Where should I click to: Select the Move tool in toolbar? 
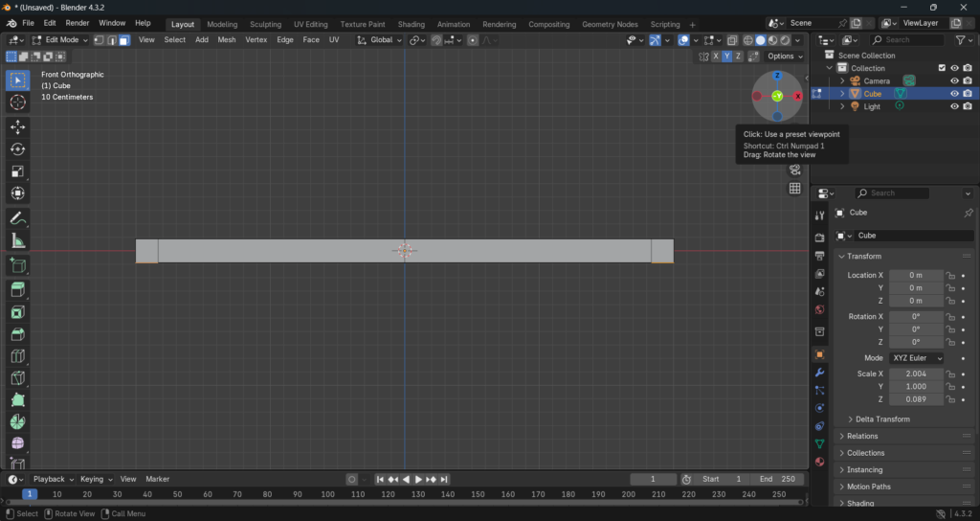tap(17, 126)
